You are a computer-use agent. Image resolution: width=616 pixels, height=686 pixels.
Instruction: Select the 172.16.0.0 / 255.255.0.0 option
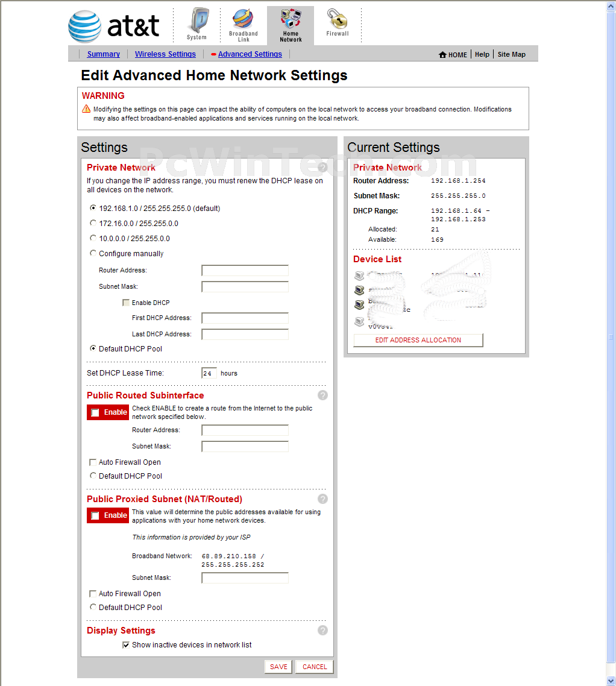point(93,222)
